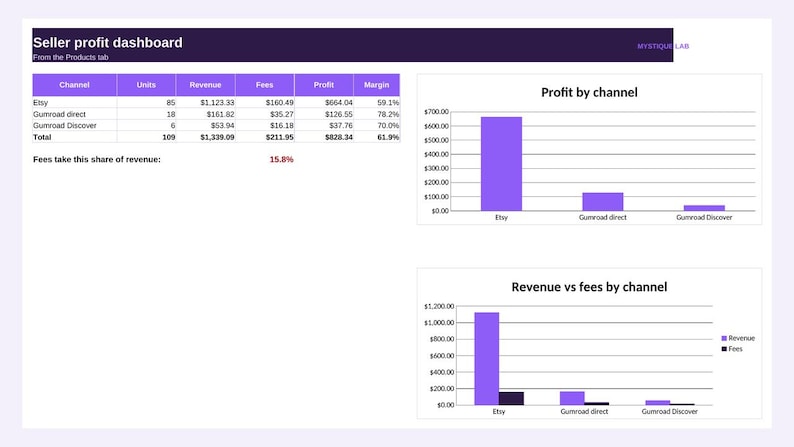Screen dimensions: 794x447
Task: Select Gumroad direct revenue bar in revenue-fees chart
Action: (572, 398)
